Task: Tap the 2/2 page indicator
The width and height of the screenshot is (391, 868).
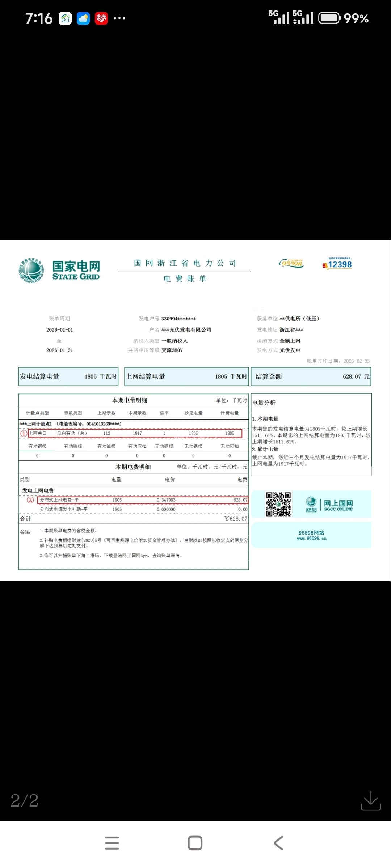Action: 25,800
